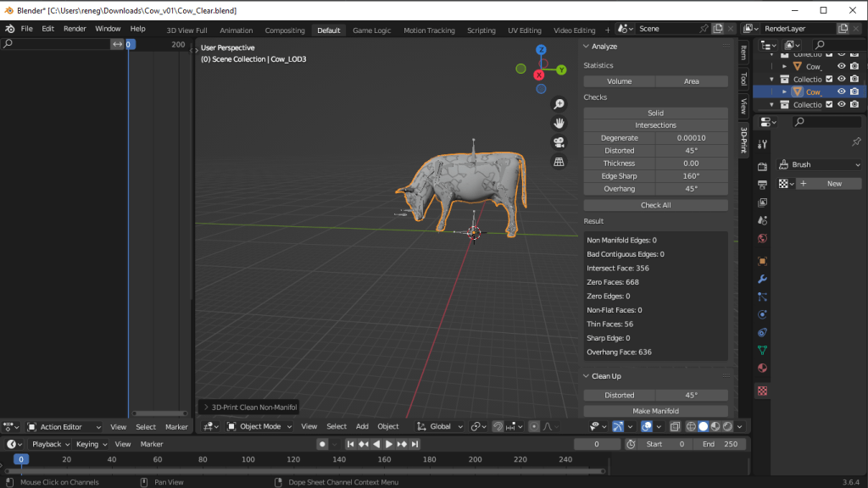Screen dimensions: 868x488
Task: Hide the selected Cow_ object with eye icon
Action: tap(842, 91)
